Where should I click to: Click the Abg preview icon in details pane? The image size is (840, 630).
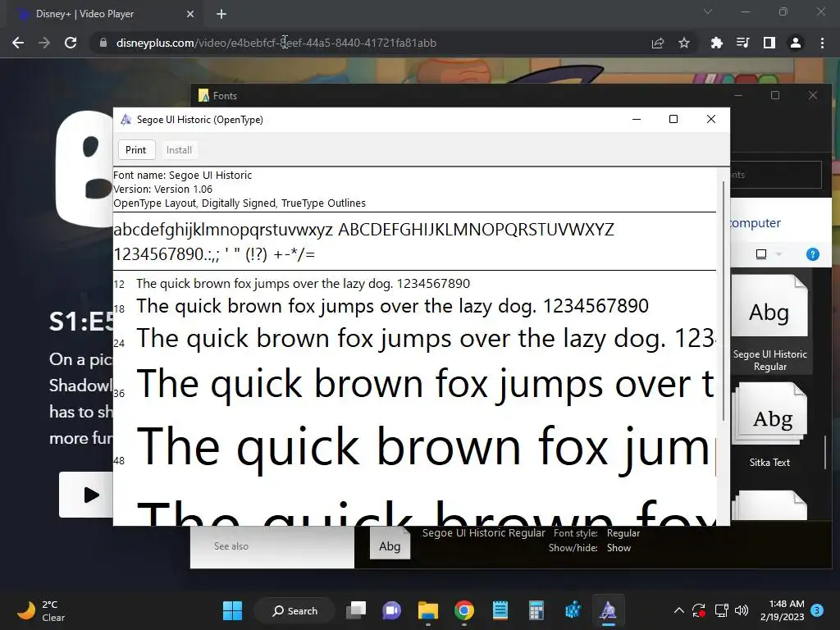coord(390,545)
